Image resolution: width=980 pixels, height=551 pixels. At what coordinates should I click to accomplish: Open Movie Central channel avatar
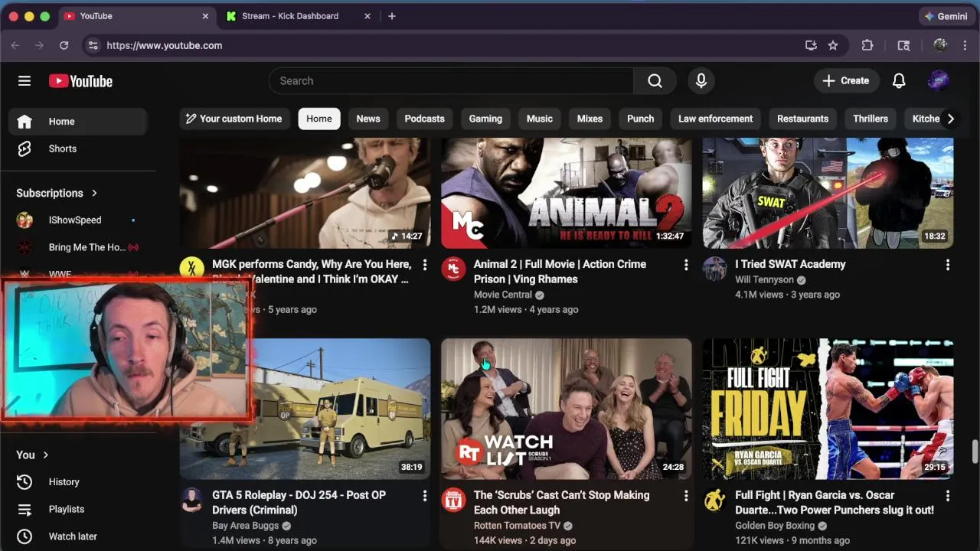tap(453, 269)
